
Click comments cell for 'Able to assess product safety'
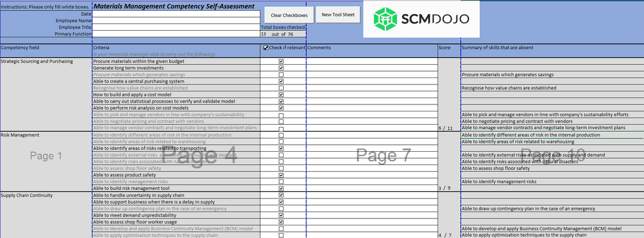click(x=372, y=175)
